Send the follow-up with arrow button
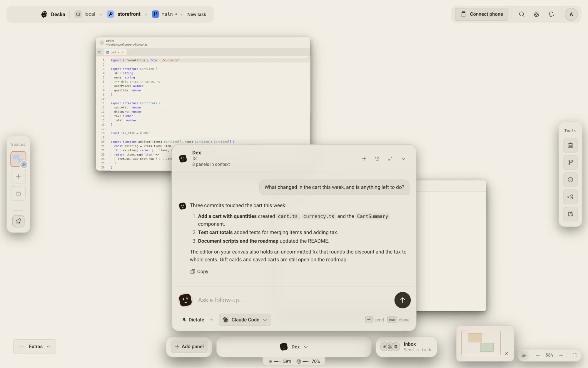Viewport: 588px width, 368px height. pyautogui.click(x=402, y=300)
